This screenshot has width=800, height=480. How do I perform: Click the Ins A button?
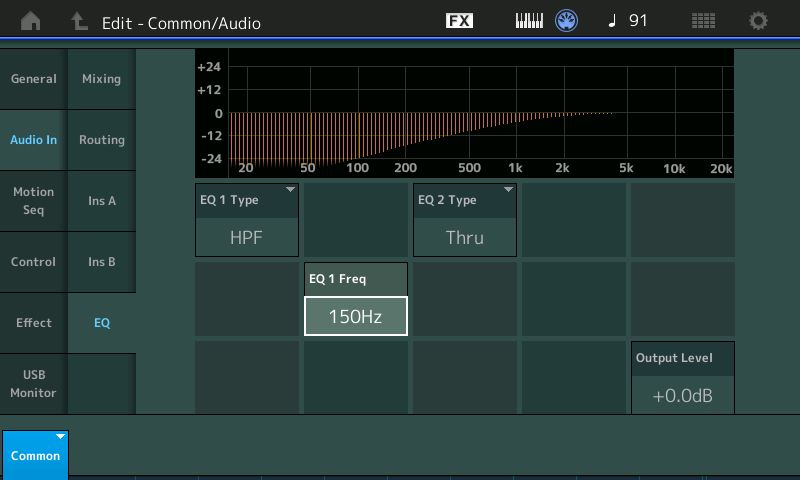pos(101,201)
